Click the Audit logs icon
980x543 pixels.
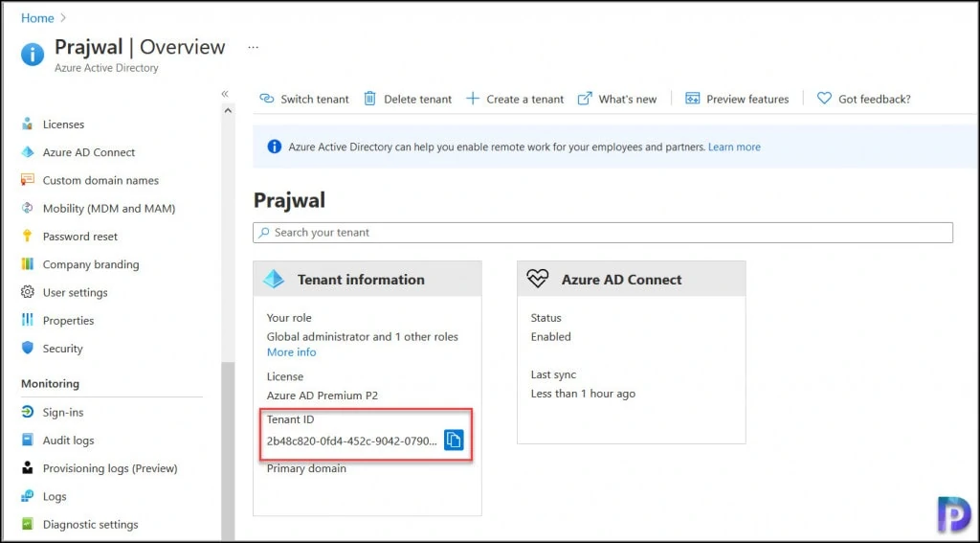pos(27,440)
